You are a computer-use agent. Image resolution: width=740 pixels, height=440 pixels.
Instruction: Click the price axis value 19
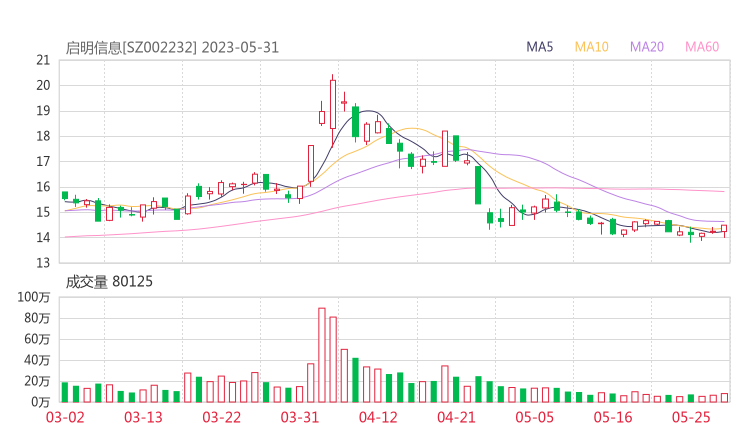point(43,111)
